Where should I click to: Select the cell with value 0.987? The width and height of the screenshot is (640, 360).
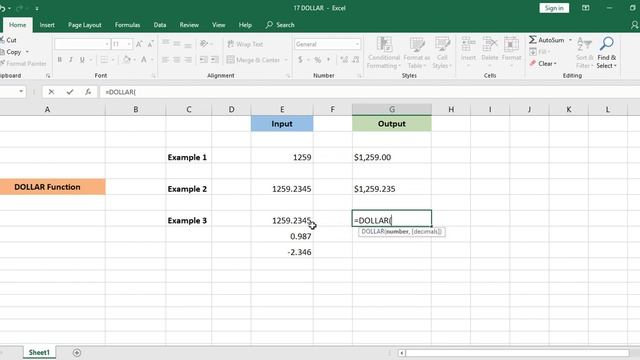(x=282, y=236)
